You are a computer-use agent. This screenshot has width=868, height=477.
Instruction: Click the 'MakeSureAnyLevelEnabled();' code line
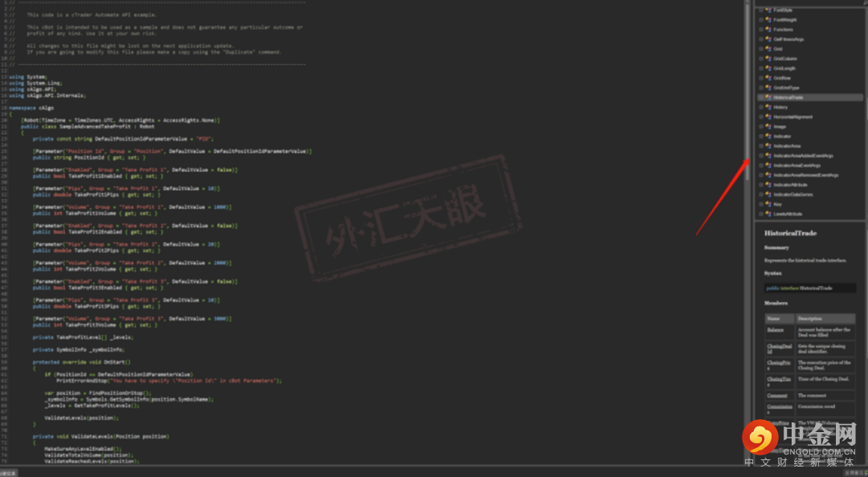click(83, 449)
